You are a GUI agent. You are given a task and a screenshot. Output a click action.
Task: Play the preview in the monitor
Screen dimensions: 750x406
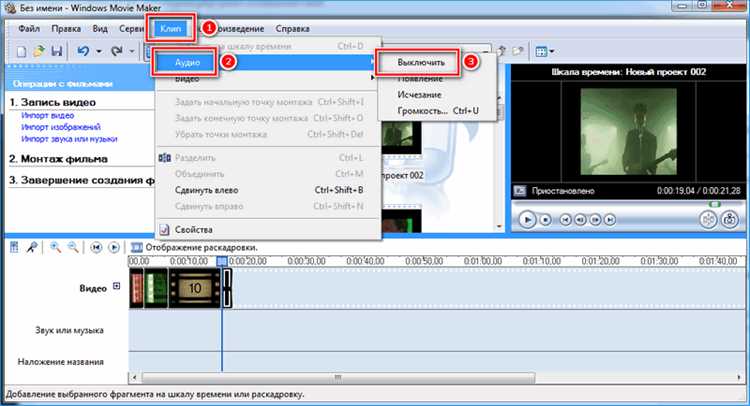click(x=527, y=219)
